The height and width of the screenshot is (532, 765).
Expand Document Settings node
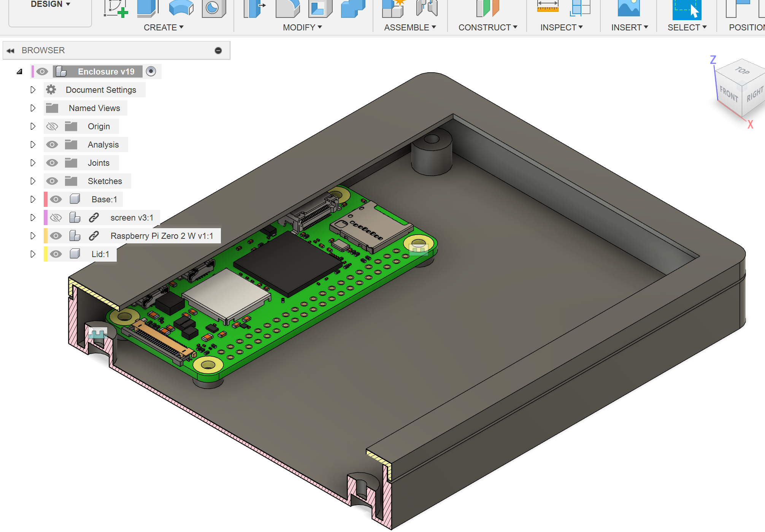(x=33, y=90)
